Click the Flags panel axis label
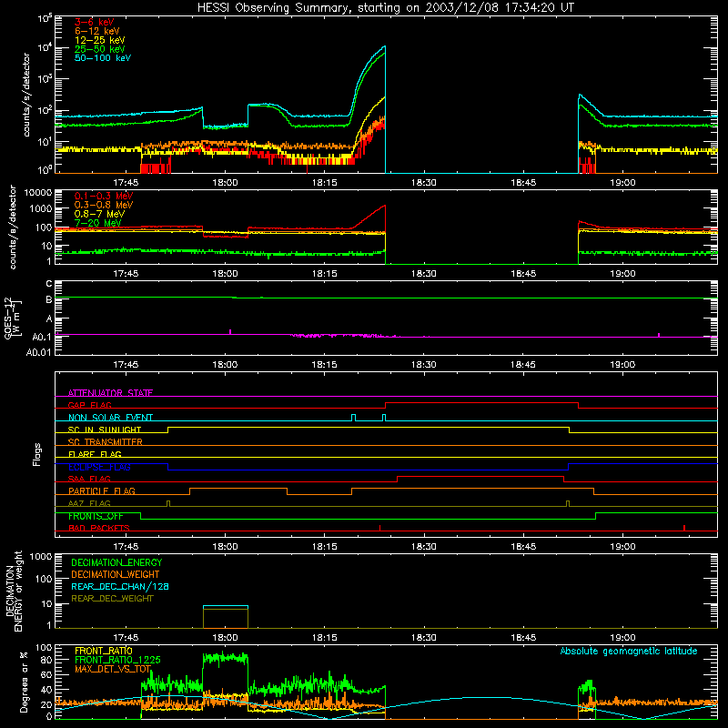Image resolution: width=728 pixels, height=728 pixels. click(x=37, y=454)
